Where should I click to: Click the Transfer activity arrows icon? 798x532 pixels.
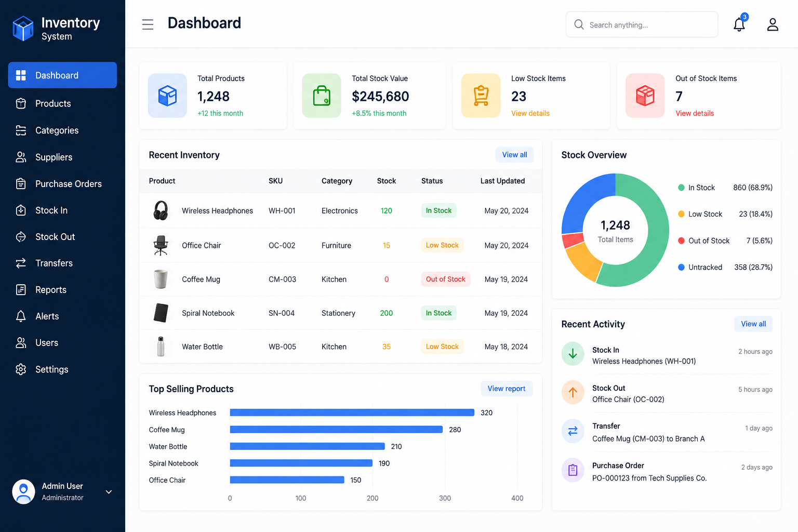click(x=573, y=431)
